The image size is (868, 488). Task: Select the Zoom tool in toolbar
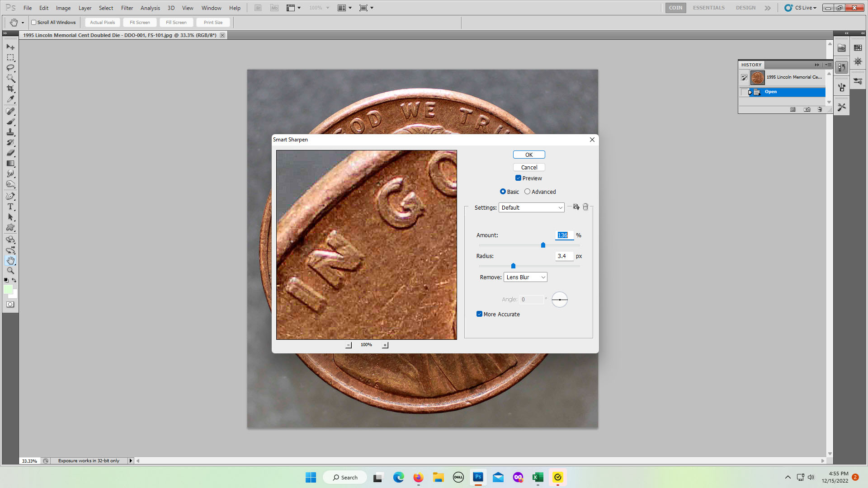tap(10, 271)
